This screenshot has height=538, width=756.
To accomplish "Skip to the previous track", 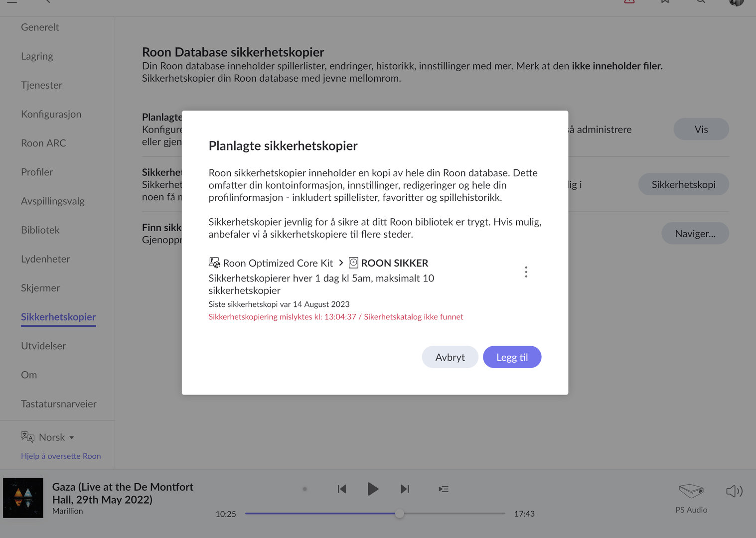I will [342, 489].
